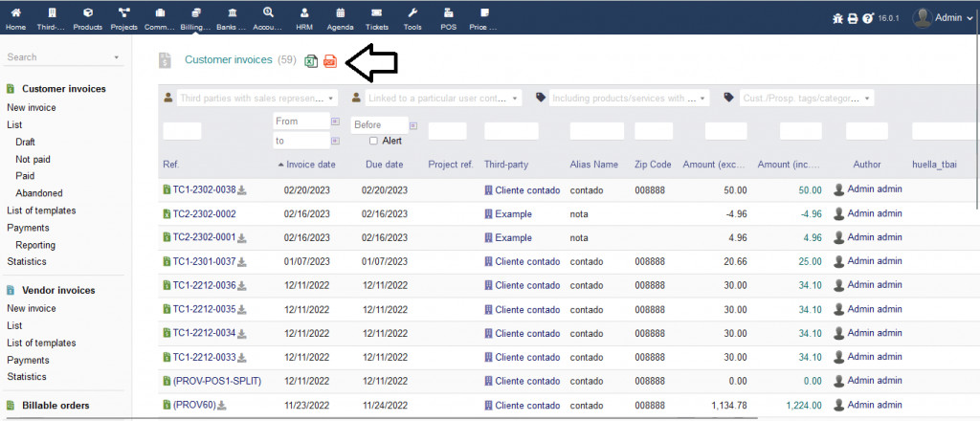
Task: Open the Example third-party link
Action: 512,213
